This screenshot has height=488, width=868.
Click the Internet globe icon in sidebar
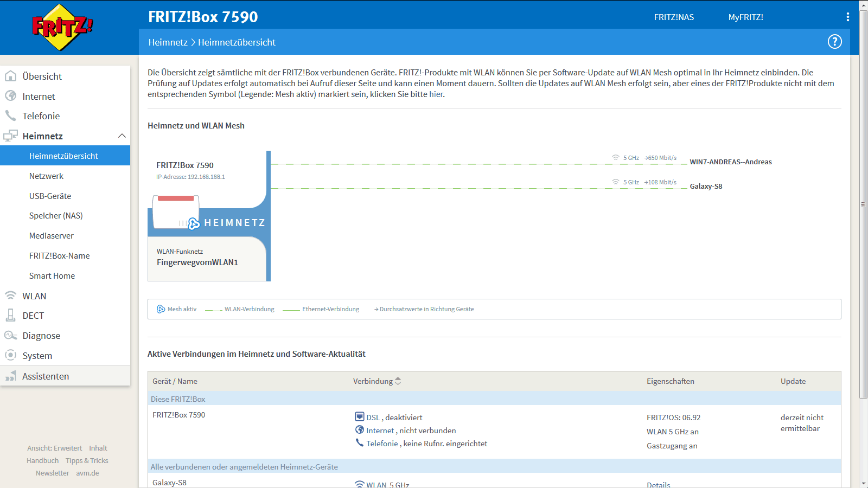click(10, 96)
